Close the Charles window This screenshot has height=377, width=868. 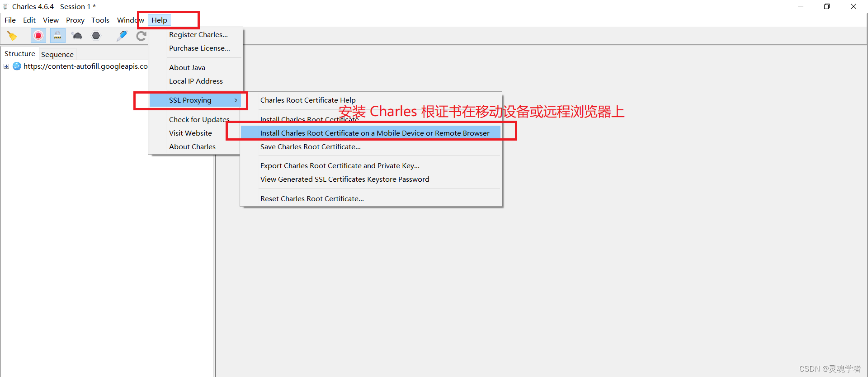(854, 6)
